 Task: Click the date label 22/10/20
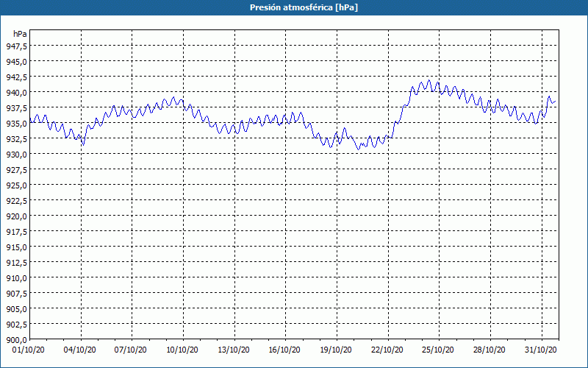(387, 350)
